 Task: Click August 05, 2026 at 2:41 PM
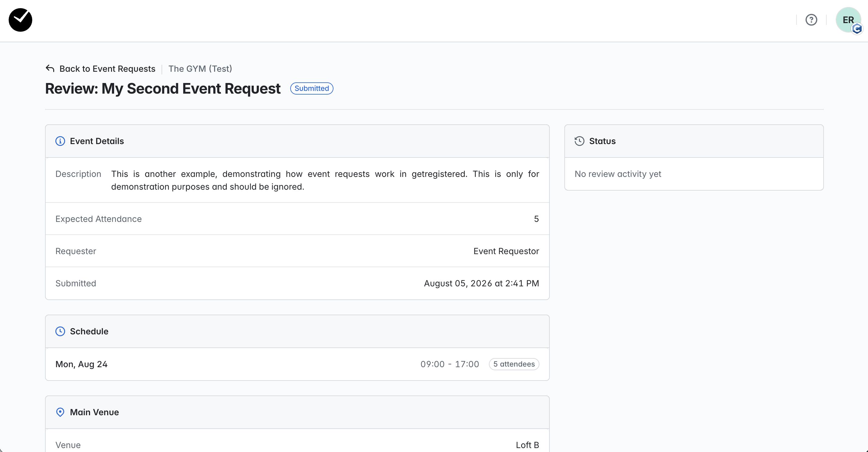(482, 284)
